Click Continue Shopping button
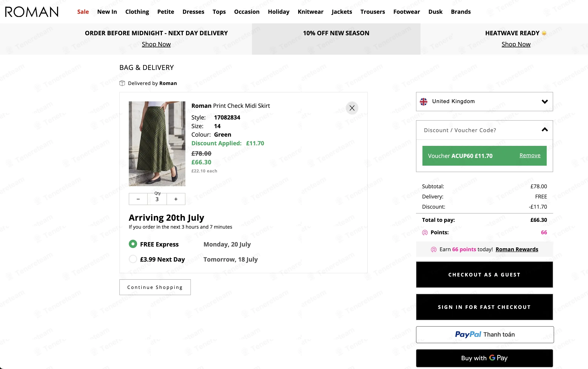 tap(155, 287)
